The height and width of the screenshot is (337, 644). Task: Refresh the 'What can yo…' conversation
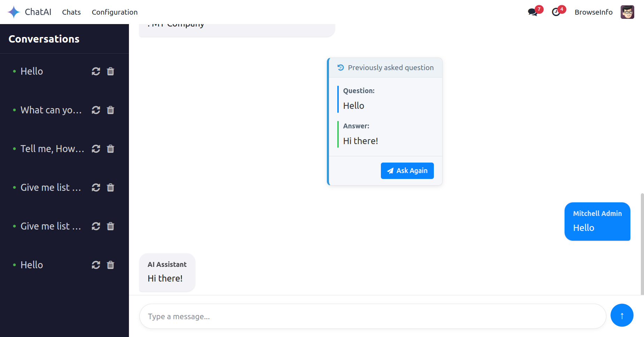pos(96,110)
